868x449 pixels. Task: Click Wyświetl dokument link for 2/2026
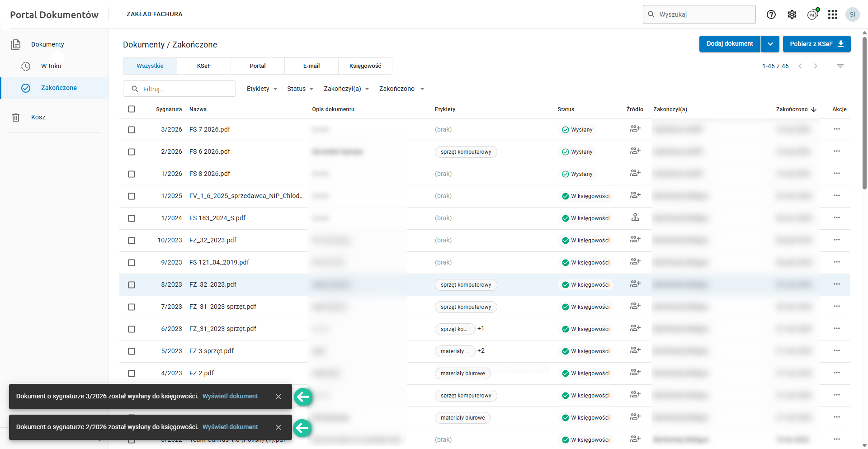[x=230, y=427]
